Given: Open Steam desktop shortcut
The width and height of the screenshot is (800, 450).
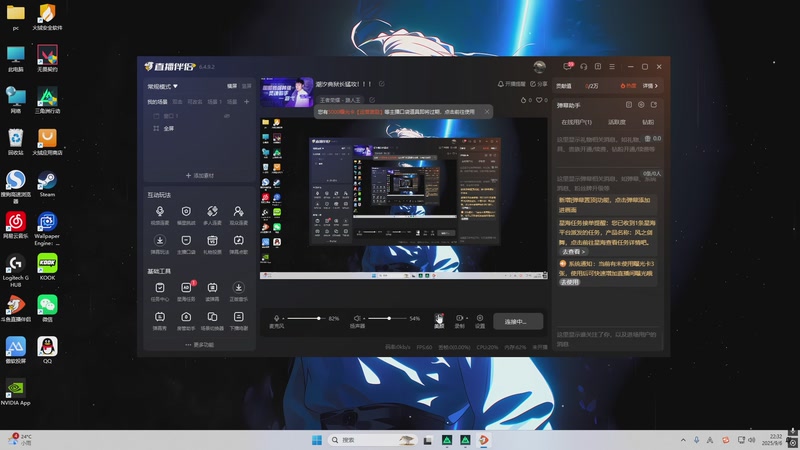Looking at the screenshot, I should (x=47, y=184).
